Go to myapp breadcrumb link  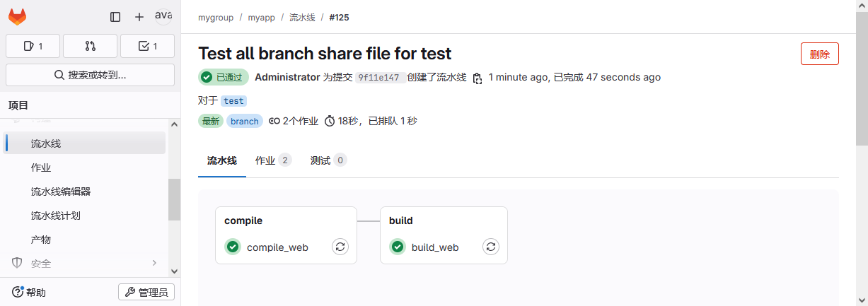(261, 17)
